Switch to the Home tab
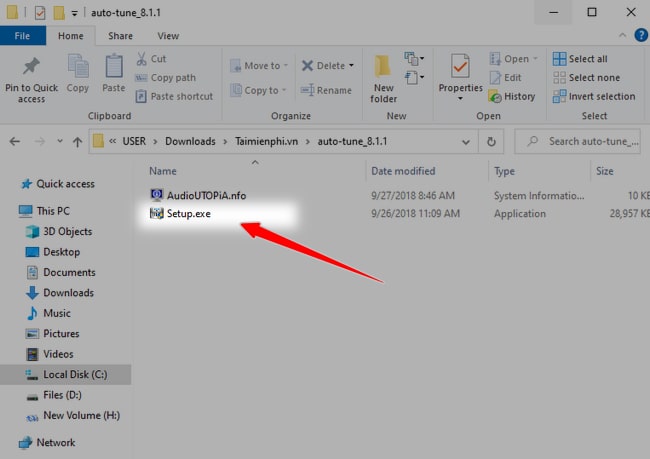 click(70, 36)
